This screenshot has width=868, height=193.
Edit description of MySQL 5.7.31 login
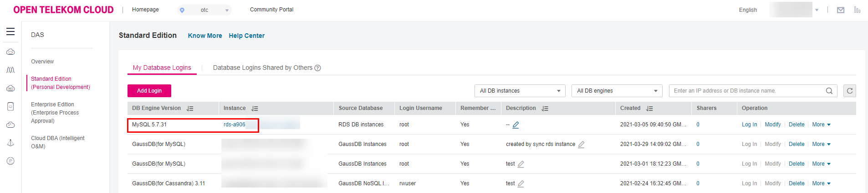pos(516,125)
